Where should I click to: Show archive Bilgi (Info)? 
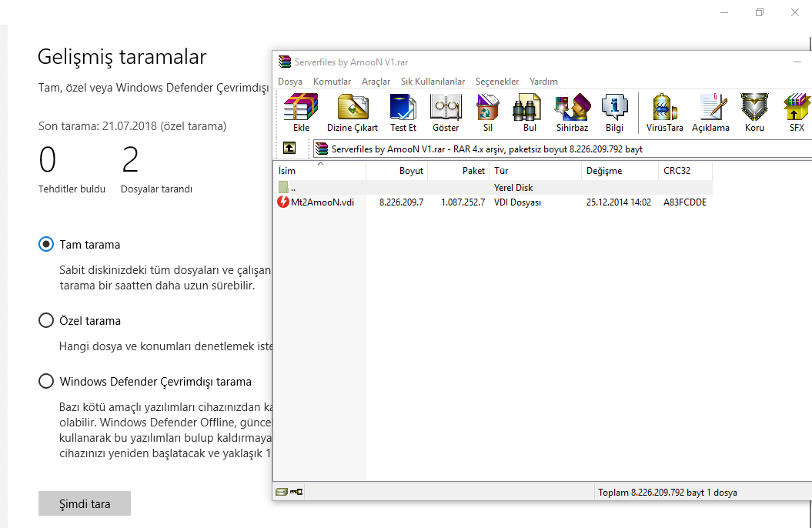click(x=614, y=112)
